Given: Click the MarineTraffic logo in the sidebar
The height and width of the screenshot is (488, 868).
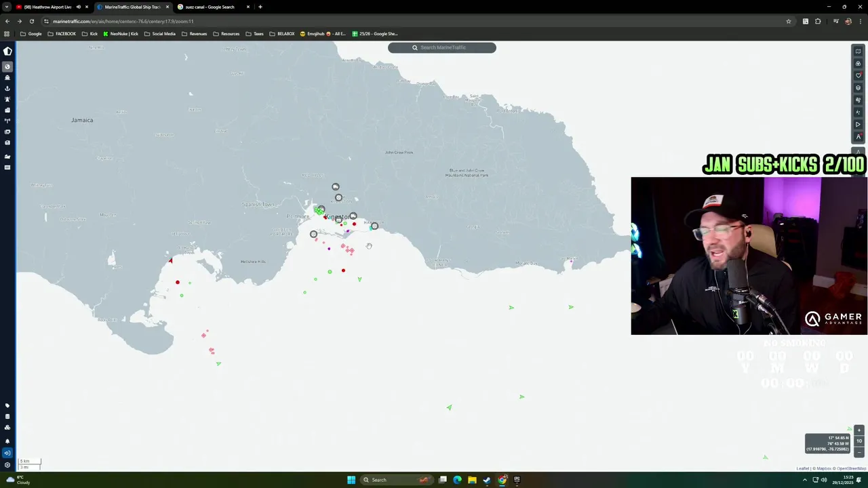Looking at the screenshot, I should tap(7, 51).
